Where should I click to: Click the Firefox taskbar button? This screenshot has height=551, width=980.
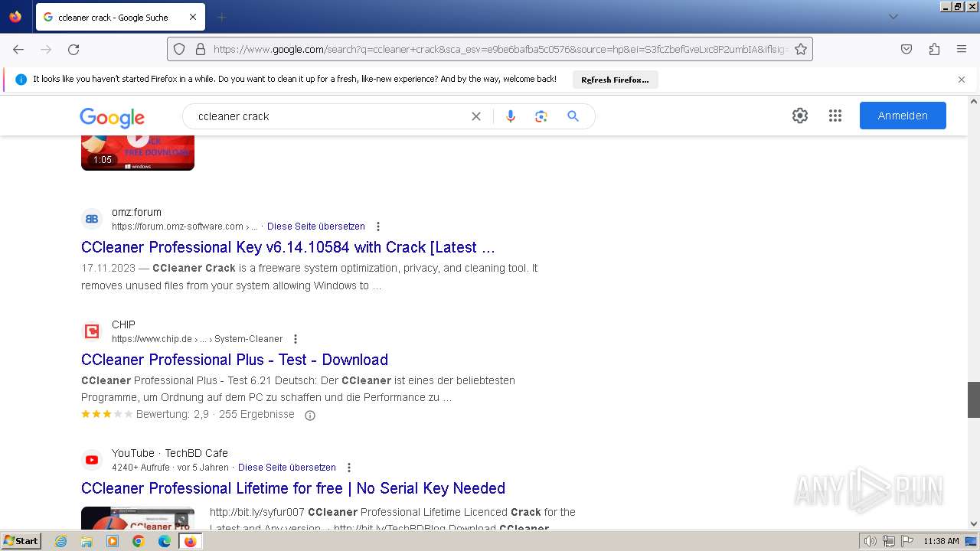[190, 541]
